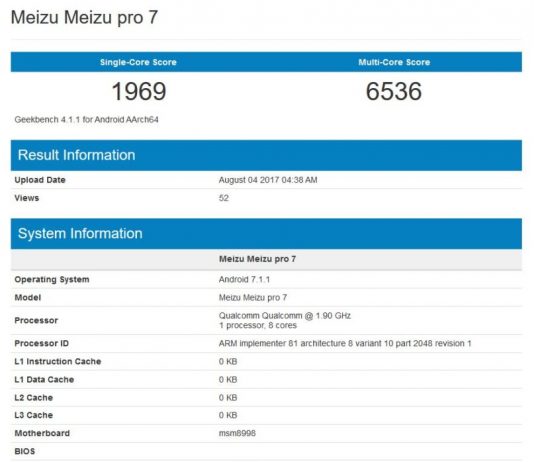This screenshot has width=534, height=462.
Task: Click the multi-core score value 6536
Action: (x=394, y=91)
